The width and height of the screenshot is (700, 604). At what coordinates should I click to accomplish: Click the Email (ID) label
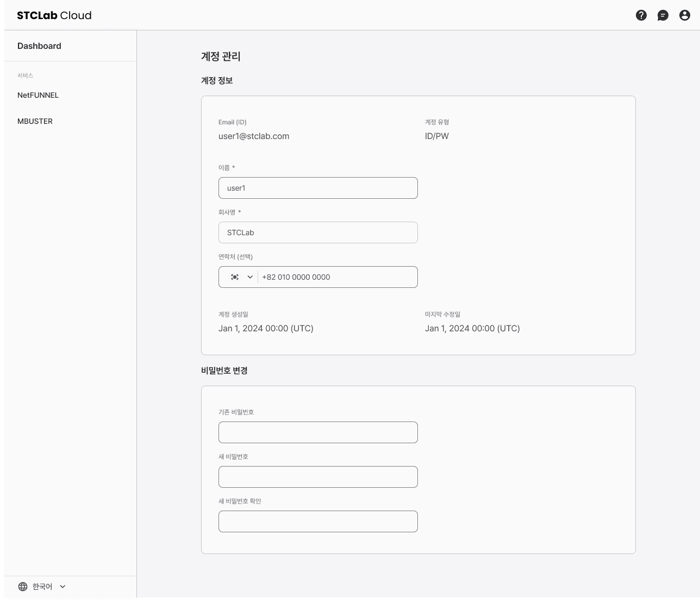(x=233, y=122)
